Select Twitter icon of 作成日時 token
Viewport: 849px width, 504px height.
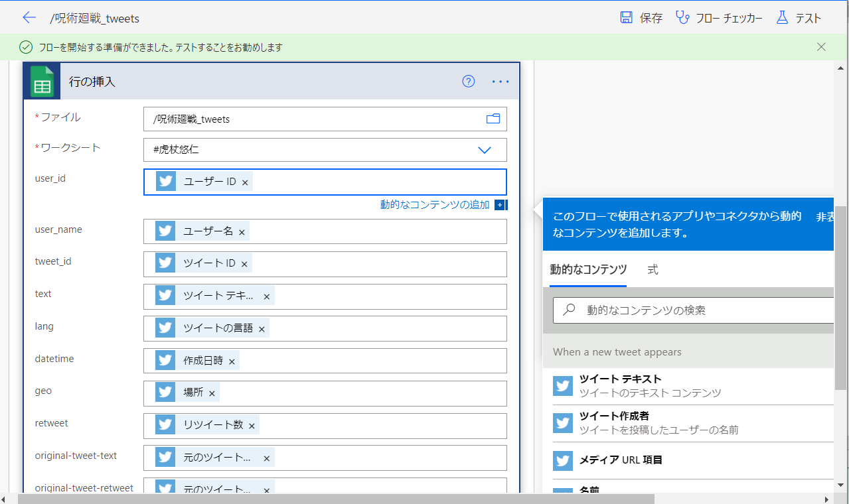click(166, 361)
